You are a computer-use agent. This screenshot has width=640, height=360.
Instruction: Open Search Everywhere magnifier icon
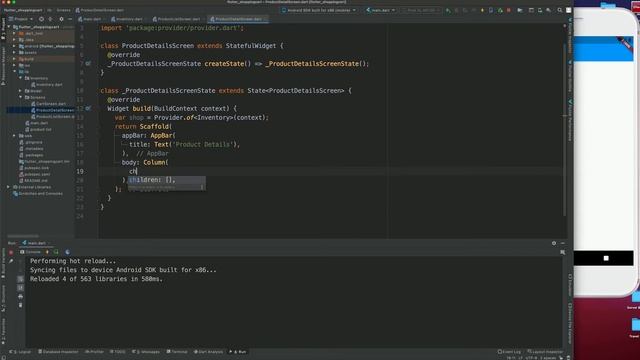tap(560, 10)
